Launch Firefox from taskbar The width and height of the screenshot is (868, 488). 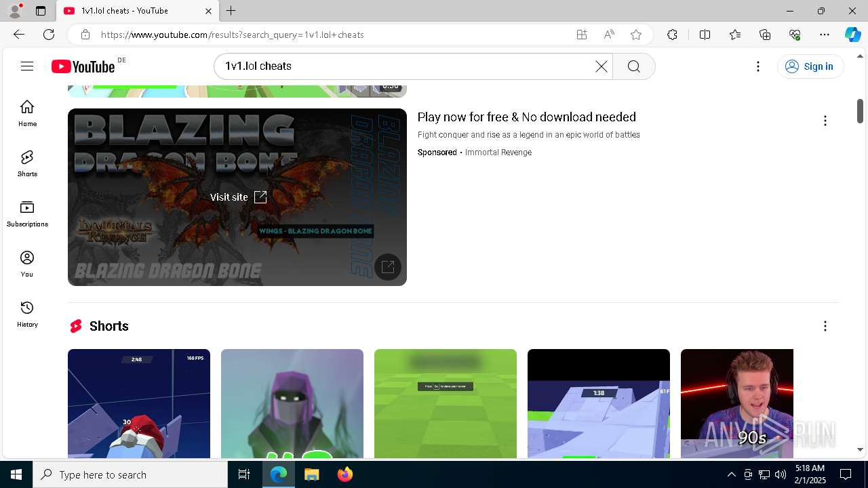click(344, 474)
